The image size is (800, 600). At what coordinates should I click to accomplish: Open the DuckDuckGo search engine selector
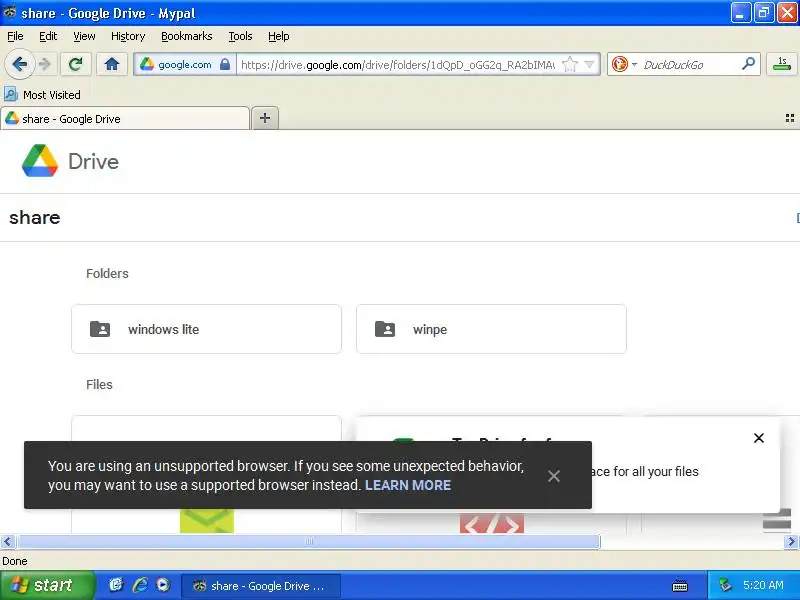(x=624, y=64)
